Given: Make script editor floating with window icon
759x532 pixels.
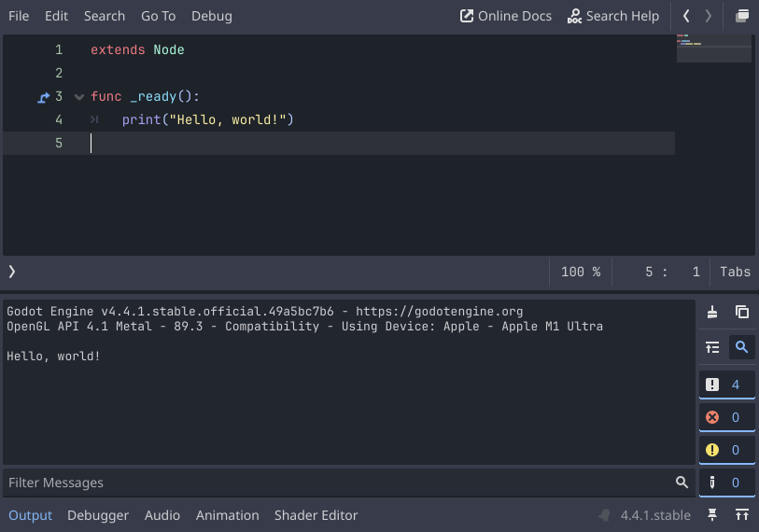Looking at the screenshot, I should (742, 16).
